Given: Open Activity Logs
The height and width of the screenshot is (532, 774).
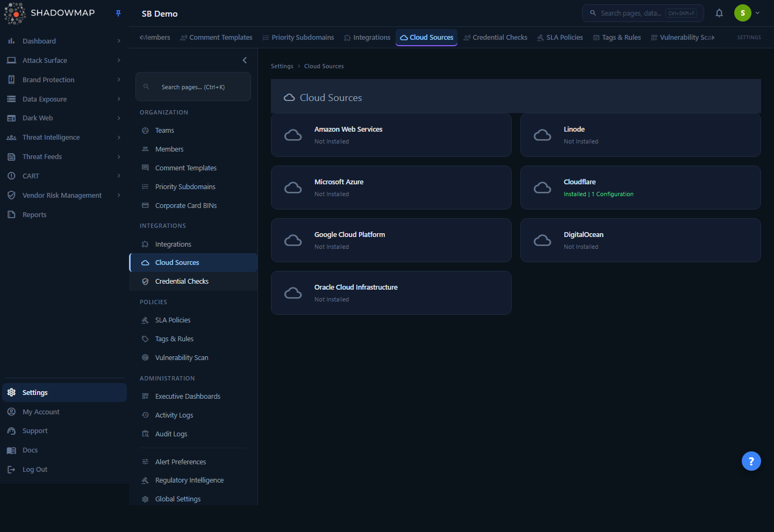Looking at the screenshot, I should coord(193,415).
